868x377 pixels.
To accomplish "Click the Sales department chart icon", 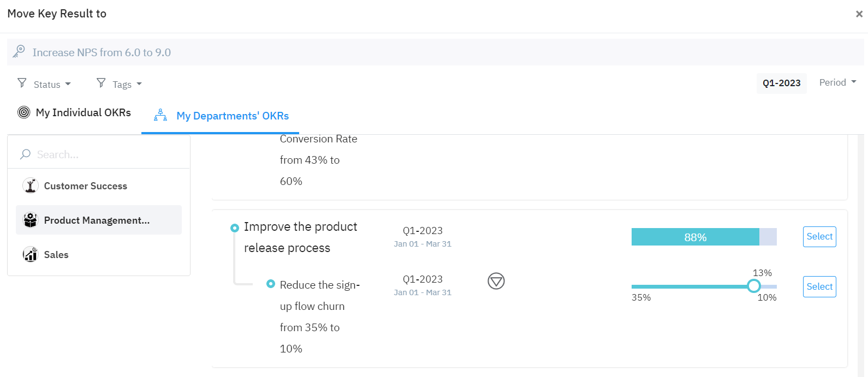I will (x=31, y=254).
